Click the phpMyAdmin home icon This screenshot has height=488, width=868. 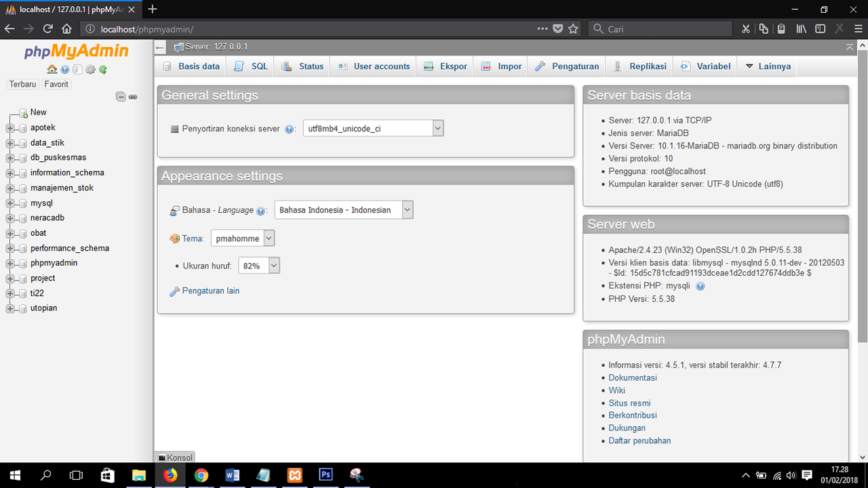click(52, 70)
